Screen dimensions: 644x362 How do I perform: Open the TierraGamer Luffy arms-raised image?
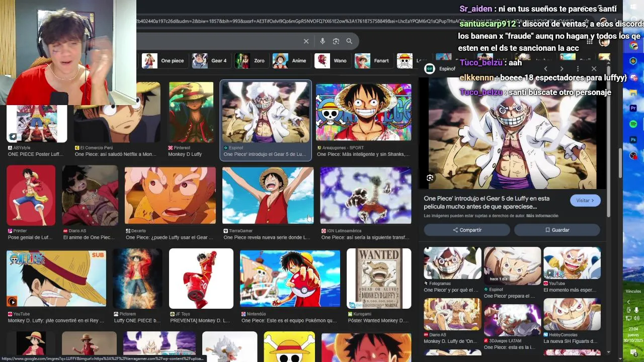(268, 196)
